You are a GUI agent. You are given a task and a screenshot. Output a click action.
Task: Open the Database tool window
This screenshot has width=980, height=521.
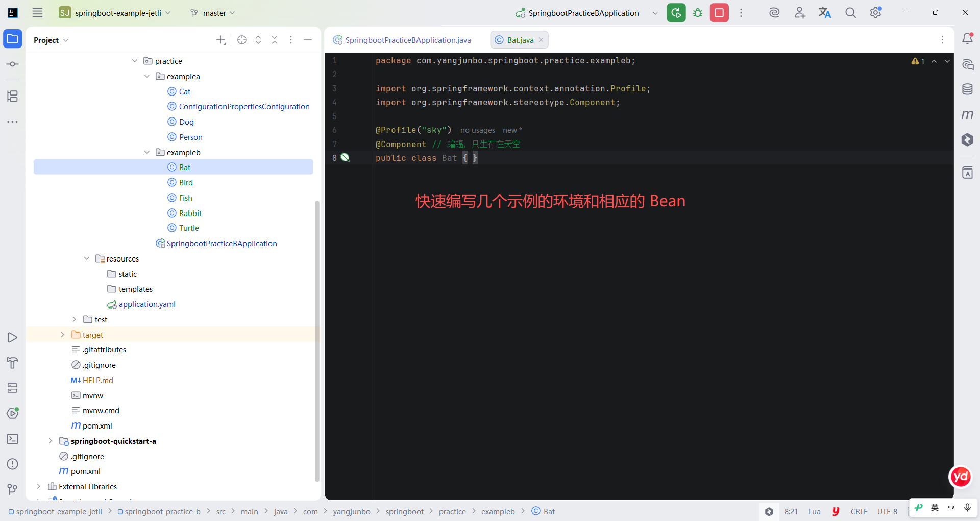pyautogui.click(x=967, y=89)
